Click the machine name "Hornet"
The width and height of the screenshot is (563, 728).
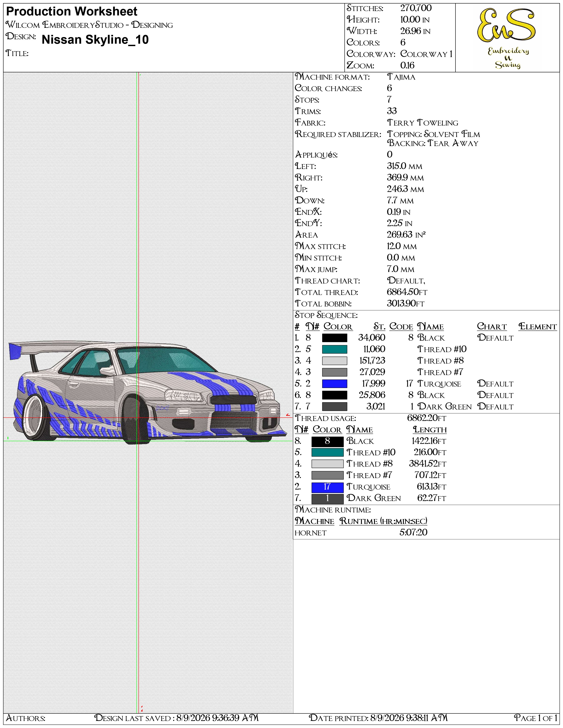(x=310, y=533)
